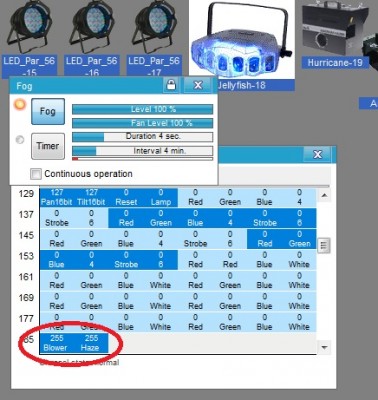
Task: Click the Timer button
Action: [x=48, y=146]
